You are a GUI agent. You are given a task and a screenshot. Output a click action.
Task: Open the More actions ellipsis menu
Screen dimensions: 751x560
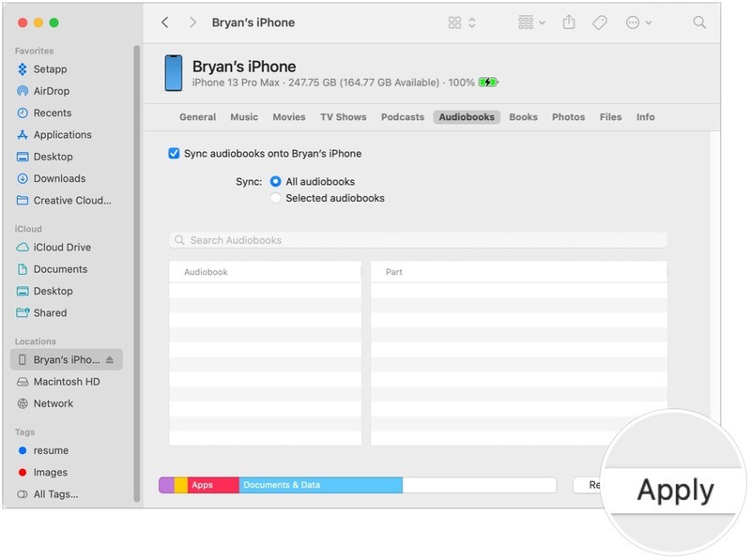[638, 23]
